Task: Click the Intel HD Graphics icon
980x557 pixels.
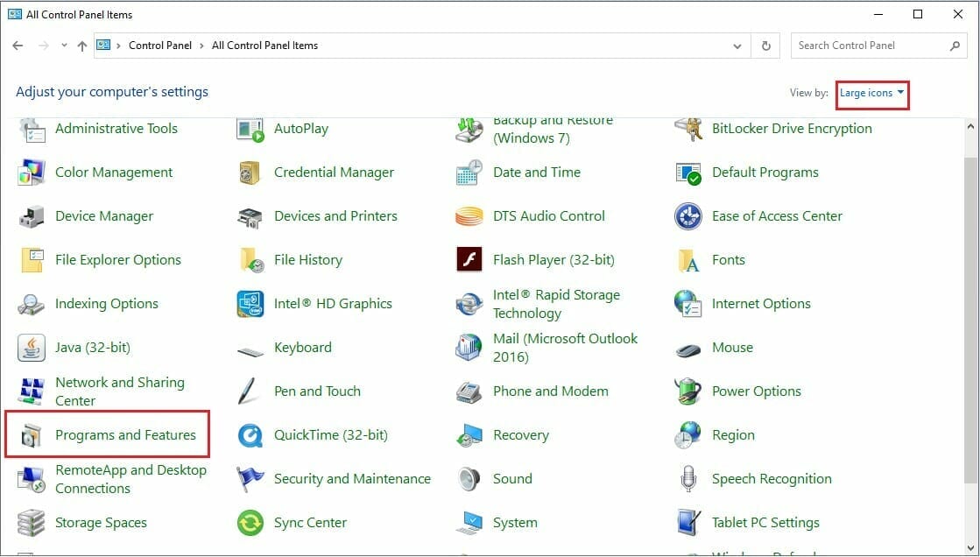Action: click(x=250, y=304)
